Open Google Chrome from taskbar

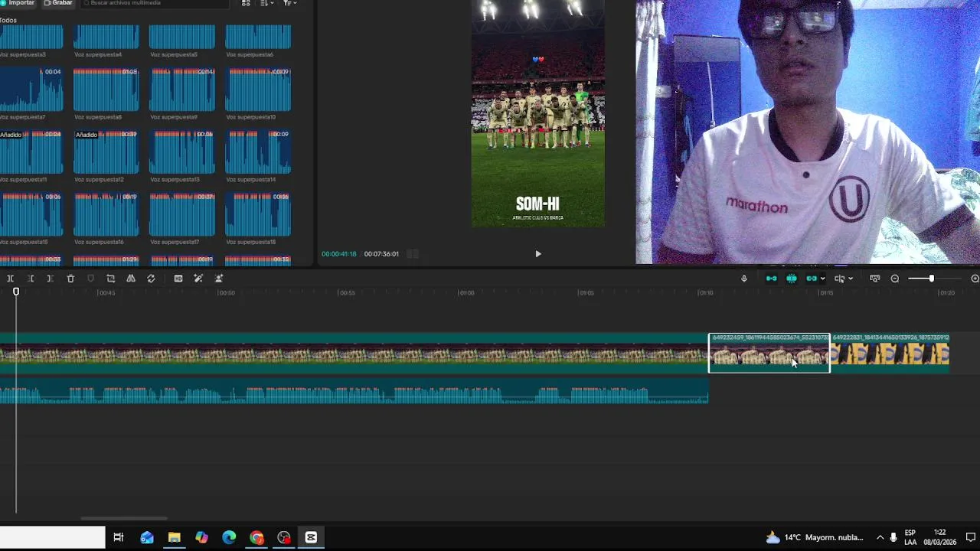click(x=256, y=537)
